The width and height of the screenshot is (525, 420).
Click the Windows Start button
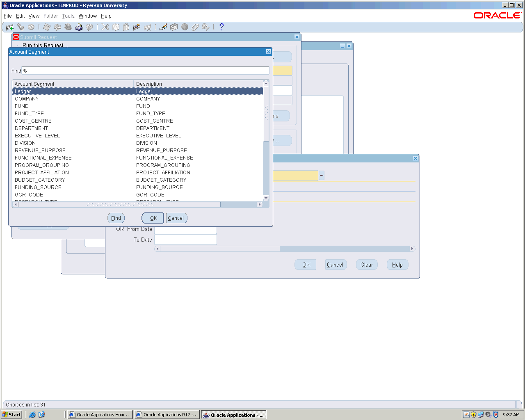coord(11,415)
